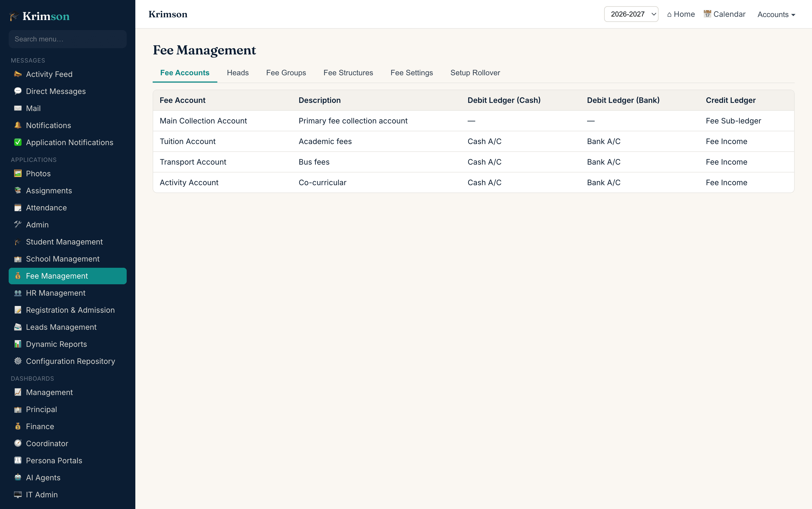812x509 pixels.
Task: Click the Coordinator compass icon
Action: [18, 443]
